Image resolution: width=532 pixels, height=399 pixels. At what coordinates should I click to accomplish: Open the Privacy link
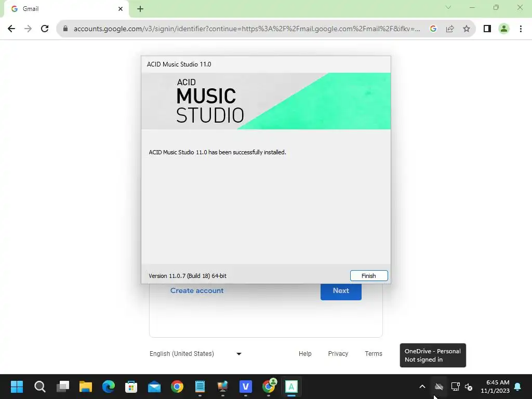point(338,354)
